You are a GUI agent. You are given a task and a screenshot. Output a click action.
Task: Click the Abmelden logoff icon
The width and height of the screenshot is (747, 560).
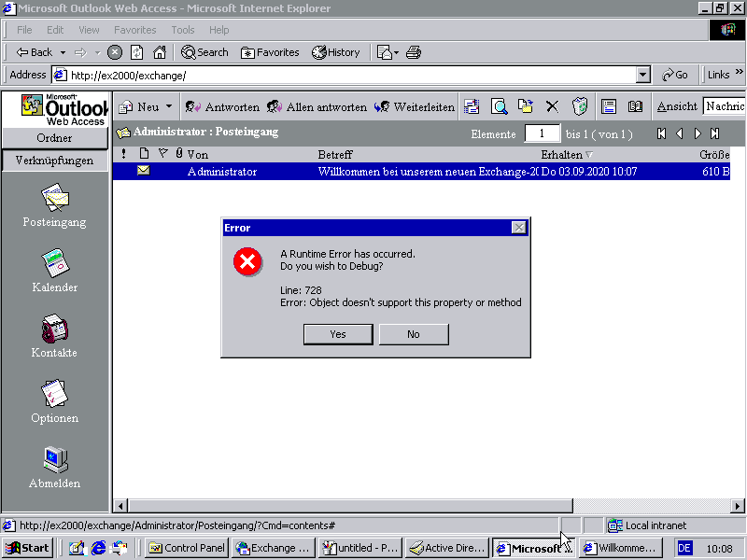coord(55,459)
